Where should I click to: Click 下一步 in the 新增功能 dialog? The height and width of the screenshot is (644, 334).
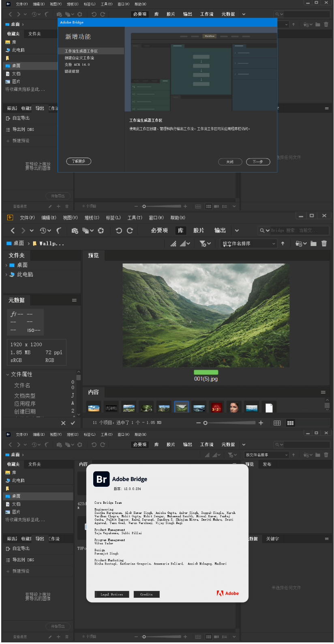258,162
